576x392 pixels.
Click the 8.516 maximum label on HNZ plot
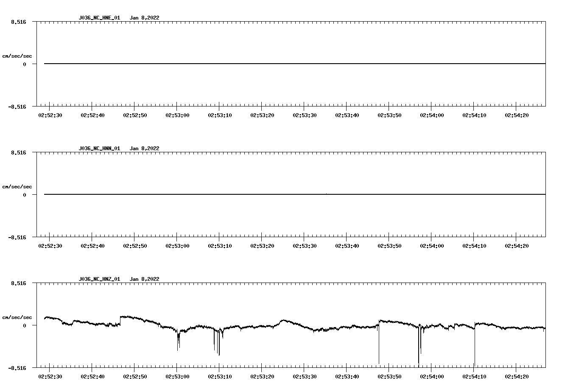(19, 283)
